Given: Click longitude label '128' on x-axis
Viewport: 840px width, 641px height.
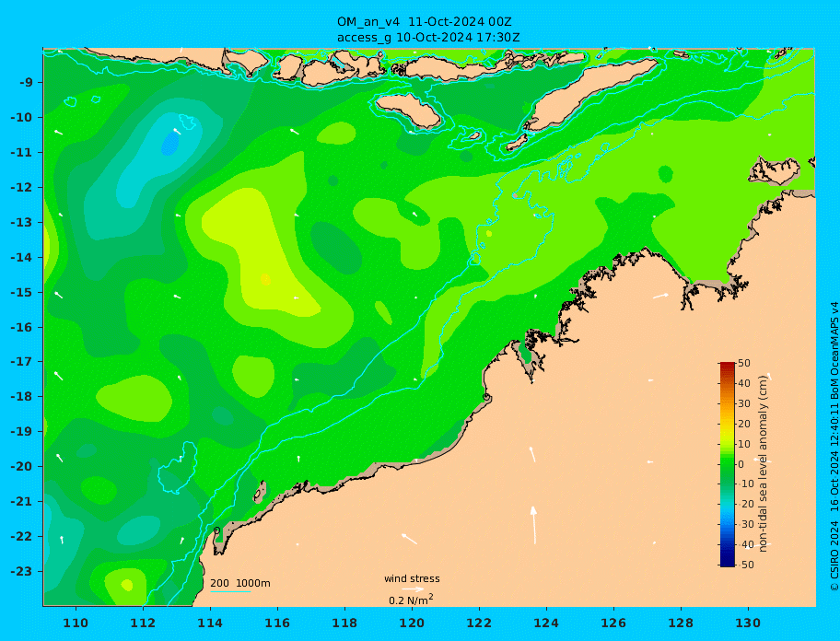Looking at the screenshot, I should (681, 623).
